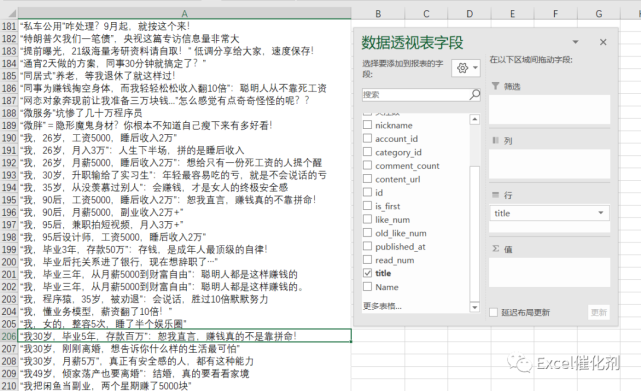This screenshot has height=391, width=641.
Task: Enable the defer layout update checkbox
Action: 493,312
